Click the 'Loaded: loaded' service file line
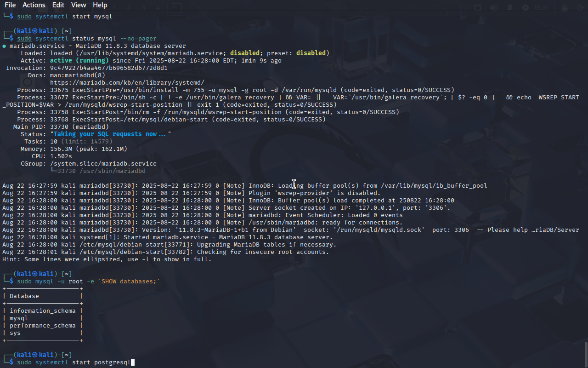This screenshot has width=588, height=368. point(175,53)
